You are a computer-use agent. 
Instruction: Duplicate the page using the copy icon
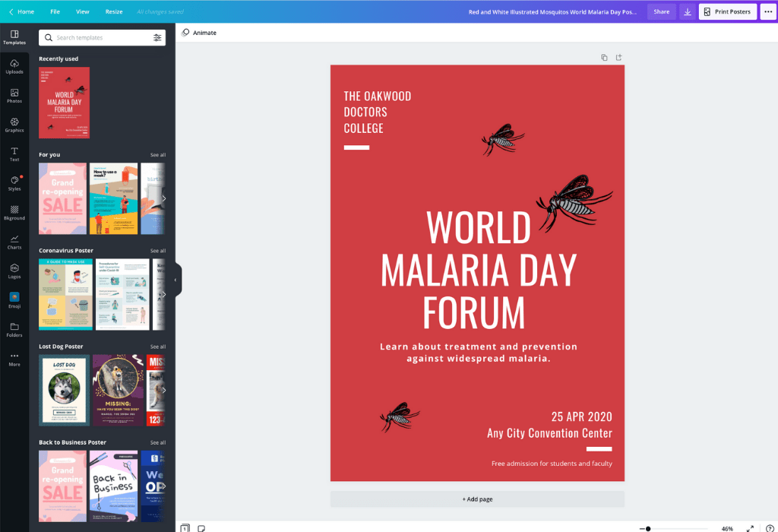(x=604, y=57)
